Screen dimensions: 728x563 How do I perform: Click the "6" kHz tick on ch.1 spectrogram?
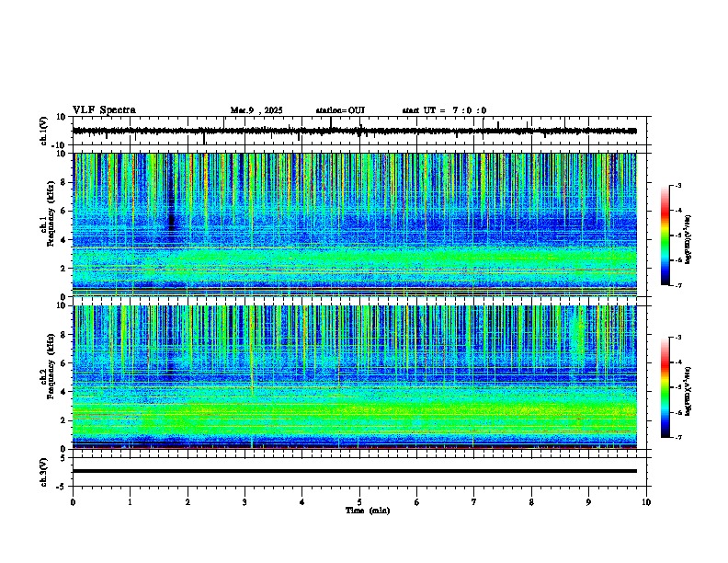[x=63, y=212]
